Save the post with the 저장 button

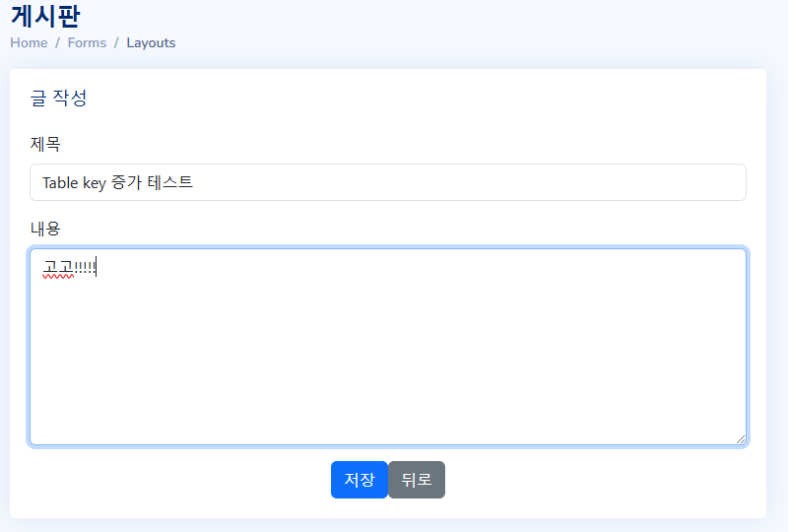click(360, 480)
